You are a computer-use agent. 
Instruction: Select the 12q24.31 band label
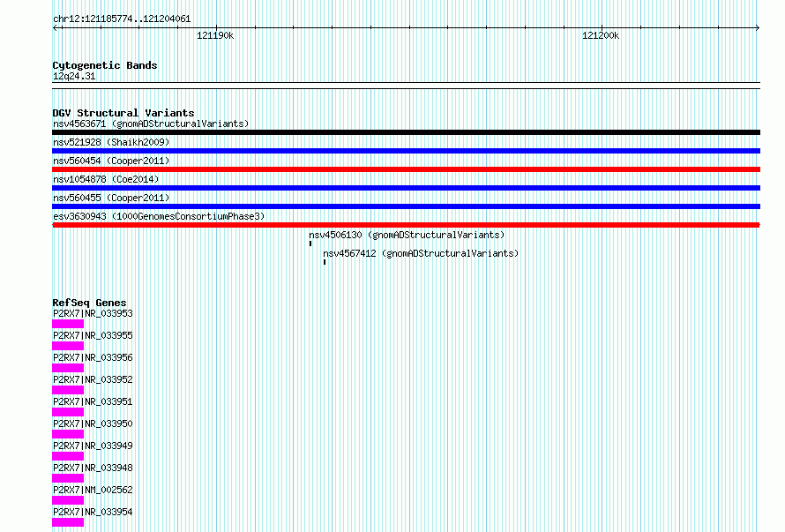pos(74,76)
